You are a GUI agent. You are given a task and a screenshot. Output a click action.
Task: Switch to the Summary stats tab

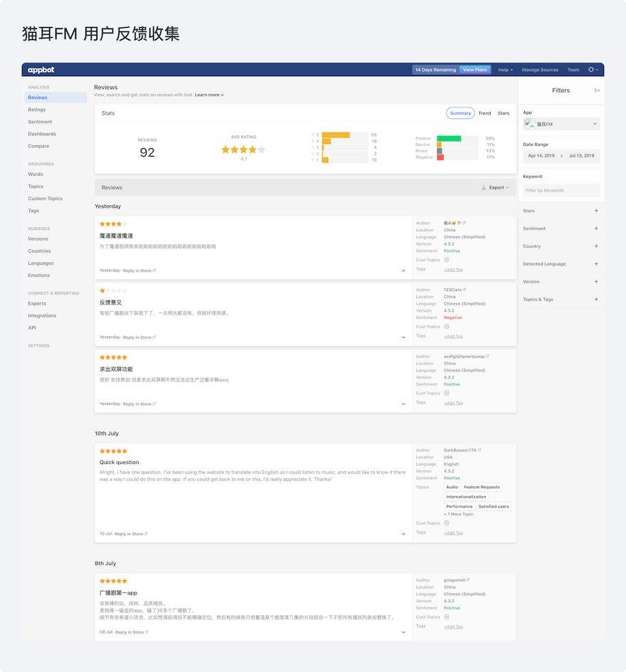click(x=460, y=113)
